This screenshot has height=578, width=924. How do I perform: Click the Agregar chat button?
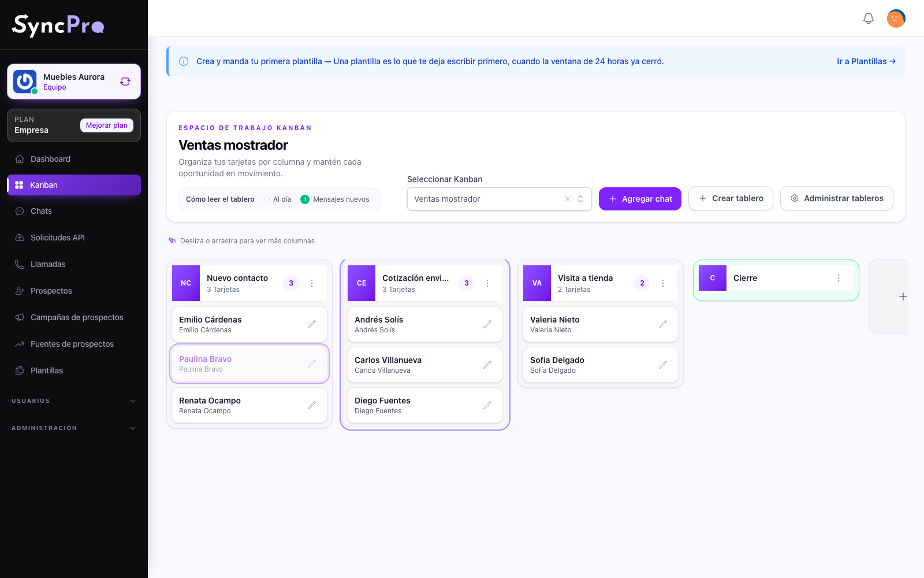click(x=640, y=199)
